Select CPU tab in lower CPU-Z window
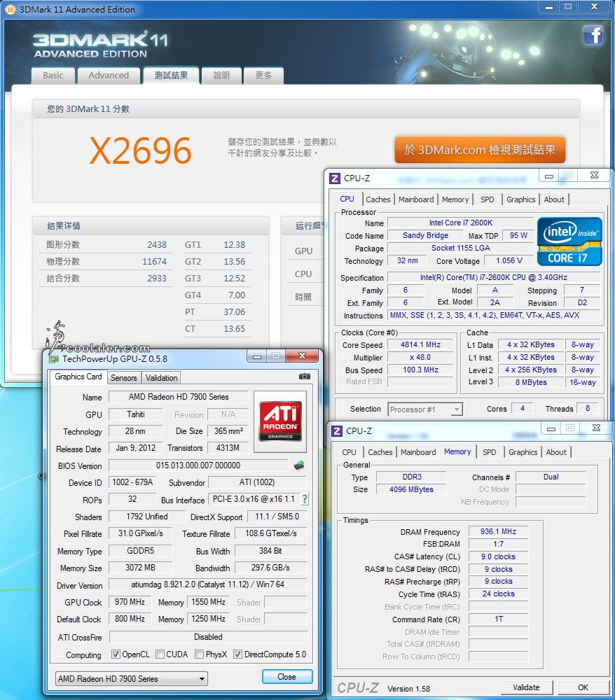Viewport: 615px width, 700px height. coord(349,452)
